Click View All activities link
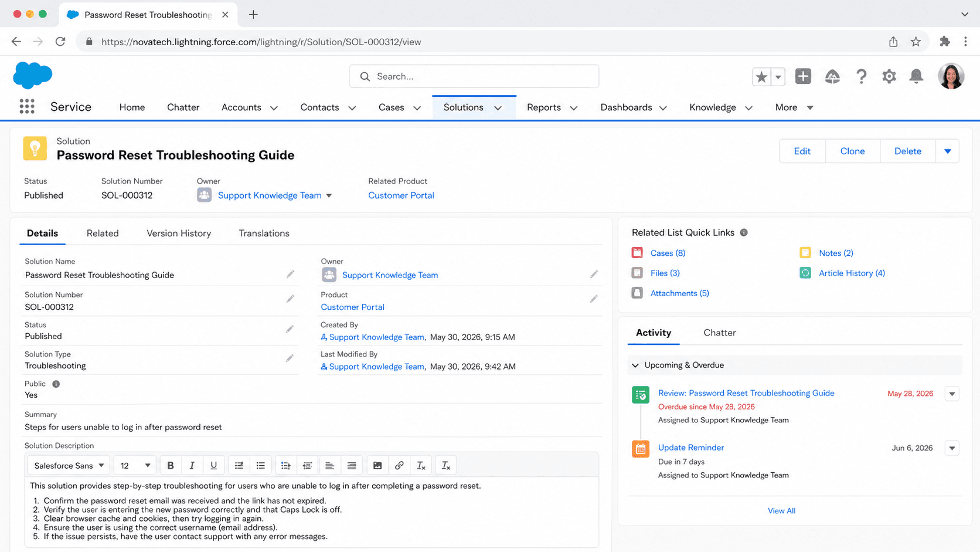980x552 pixels. tap(781, 511)
